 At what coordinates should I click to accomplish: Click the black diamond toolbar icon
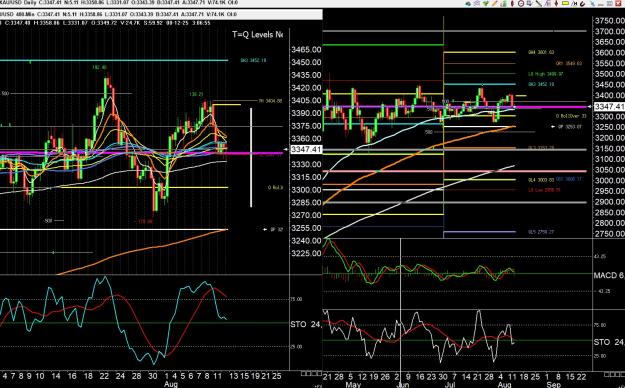pos(556,3)
